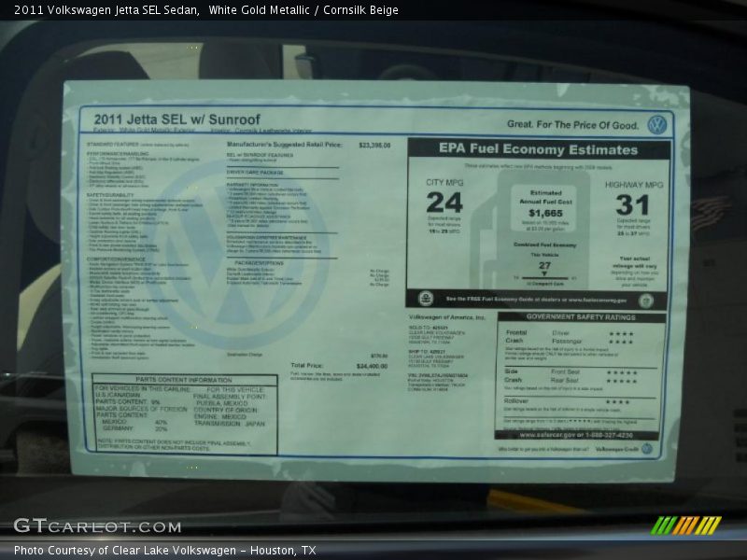This screenshot has width=747, height=560.
Task: Select the City MPG 24 value
Action: click(x=444, y=203)
